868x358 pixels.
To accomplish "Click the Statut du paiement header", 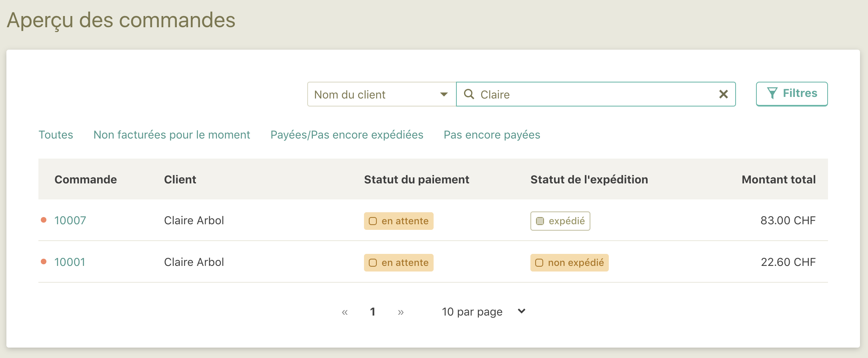I will (x=416, y=179).
